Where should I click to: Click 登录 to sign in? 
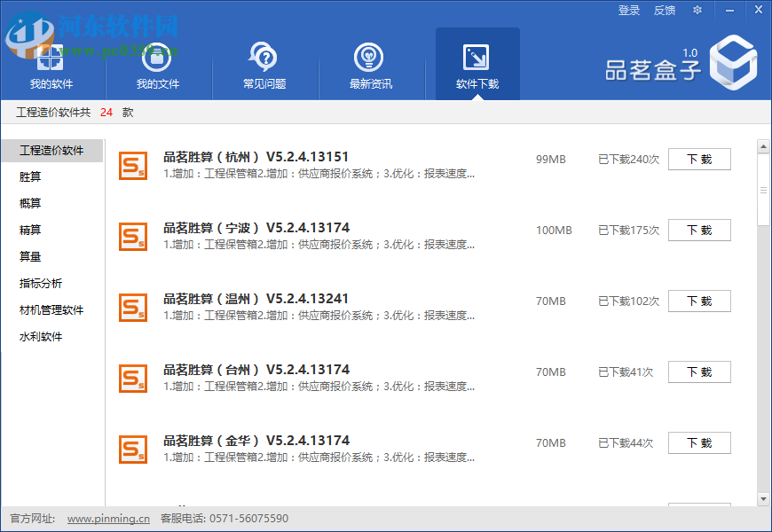[628, 10]
